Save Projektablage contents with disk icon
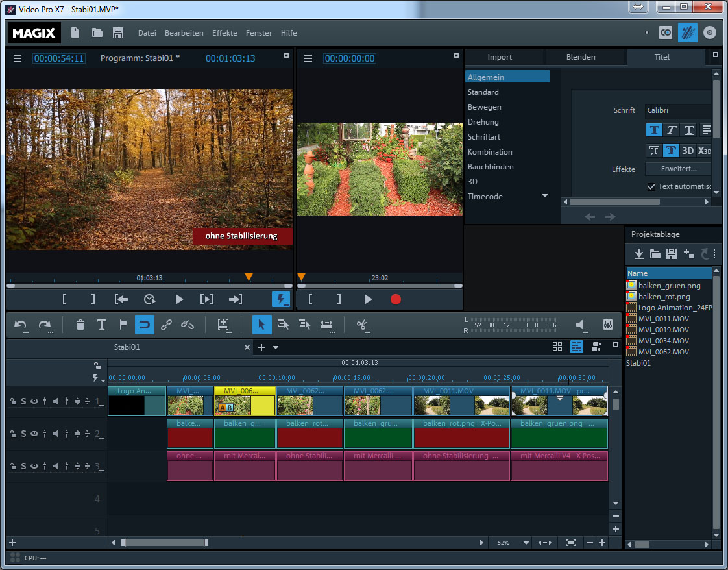 tap(672, 254)
